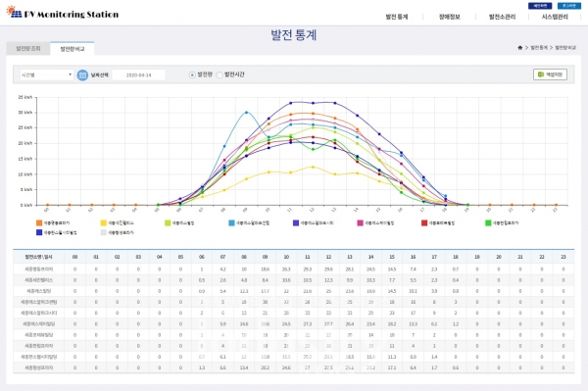Toggle the dark blue legend swatch series

click(39, 232)
